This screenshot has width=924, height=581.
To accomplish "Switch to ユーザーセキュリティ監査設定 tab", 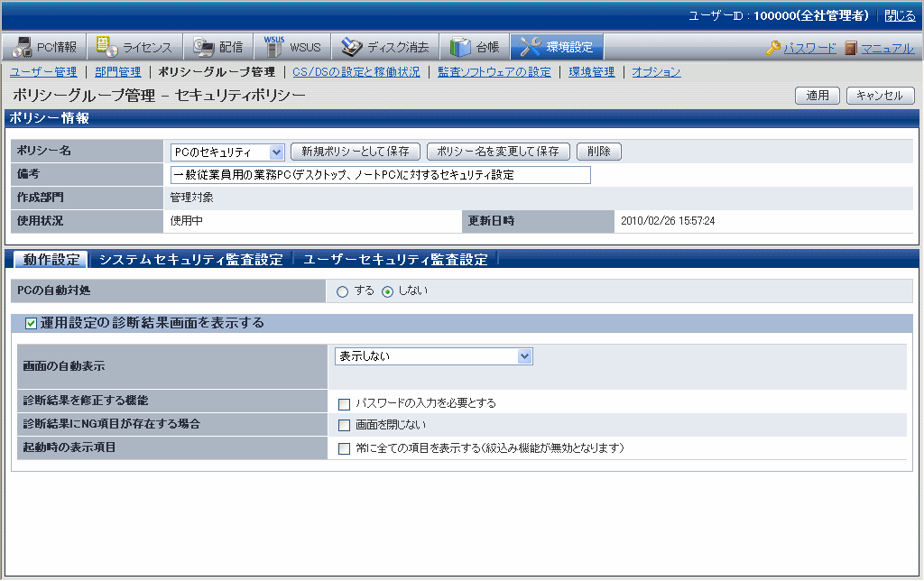I will [395, 259].
